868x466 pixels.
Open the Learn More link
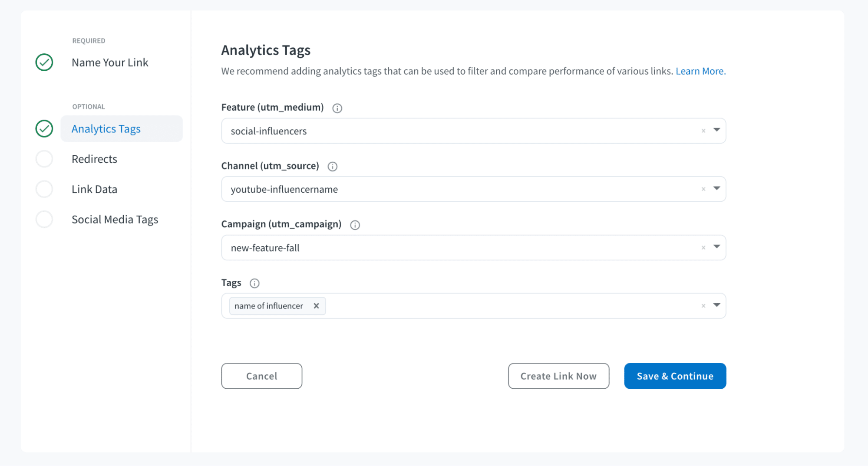700,71
